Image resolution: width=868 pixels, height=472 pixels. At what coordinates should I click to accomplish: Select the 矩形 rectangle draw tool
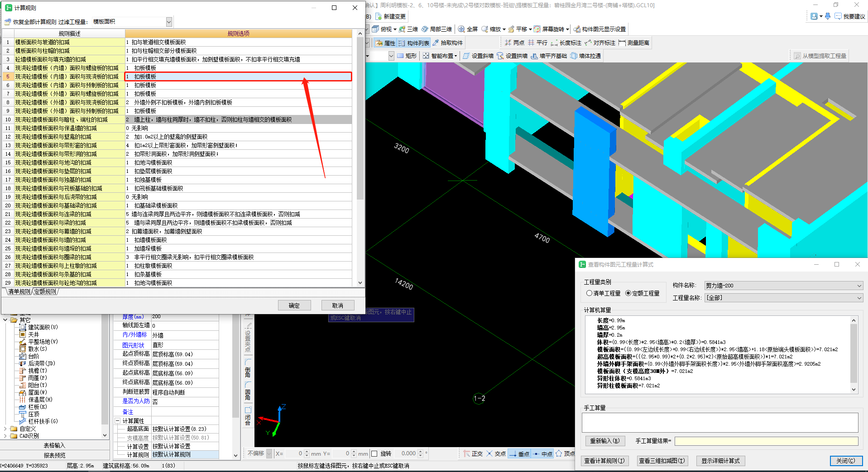coord(407,56)
